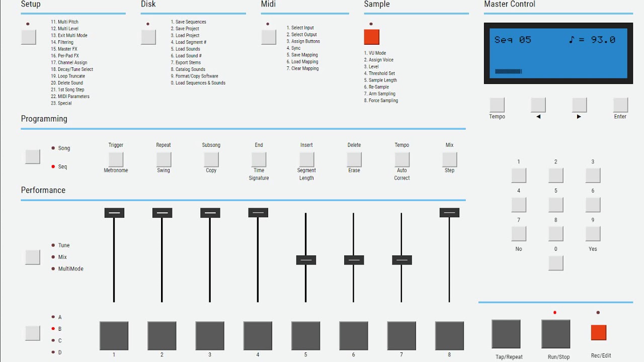Click the Mix / Step button
This screenshot has width=644, height=362.
pyautogui.click(x=450, y=159)
